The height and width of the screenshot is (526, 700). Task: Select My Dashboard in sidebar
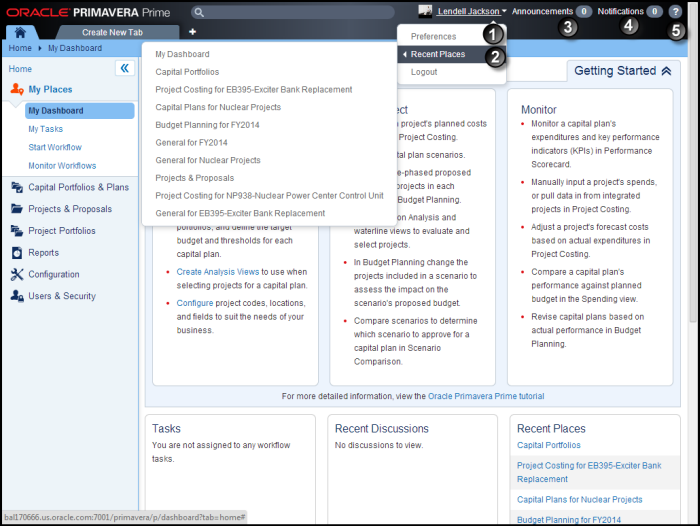79,111
